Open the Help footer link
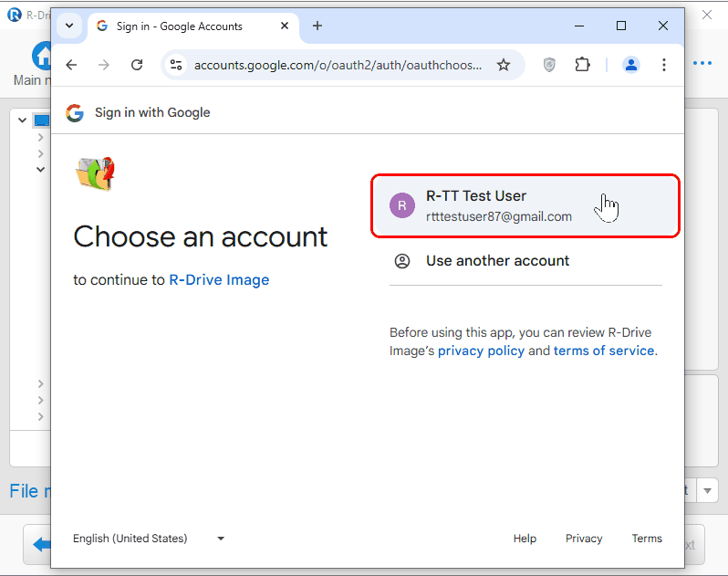Viewport: 728px width, 576px height. (x=525, y=539)
